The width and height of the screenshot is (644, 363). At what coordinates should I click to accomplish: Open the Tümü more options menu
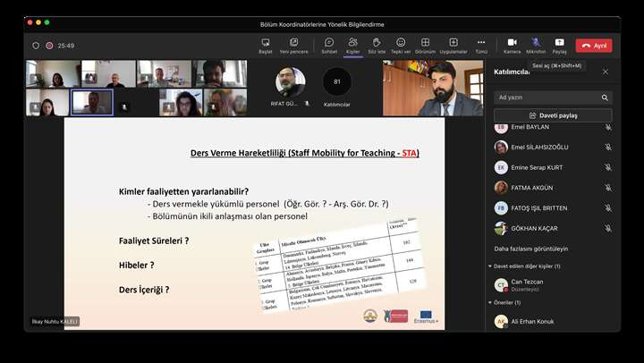pos(481,45)
